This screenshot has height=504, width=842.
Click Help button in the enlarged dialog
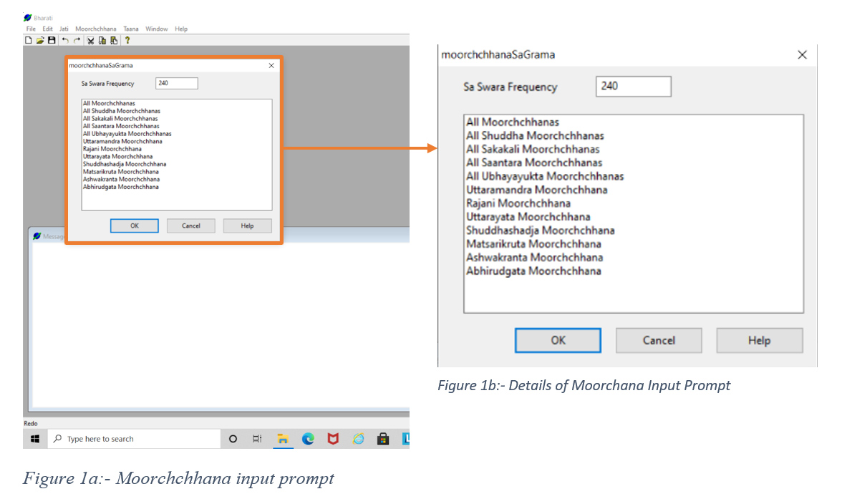coord(759,340)
